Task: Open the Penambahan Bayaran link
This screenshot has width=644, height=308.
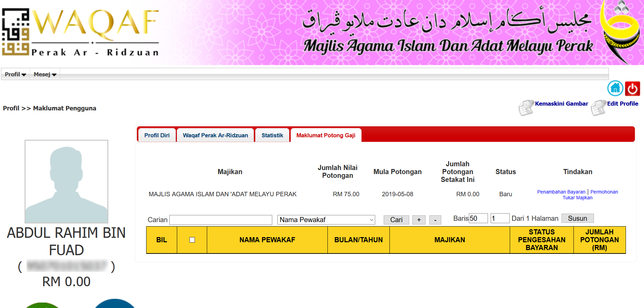Action: 561,192
